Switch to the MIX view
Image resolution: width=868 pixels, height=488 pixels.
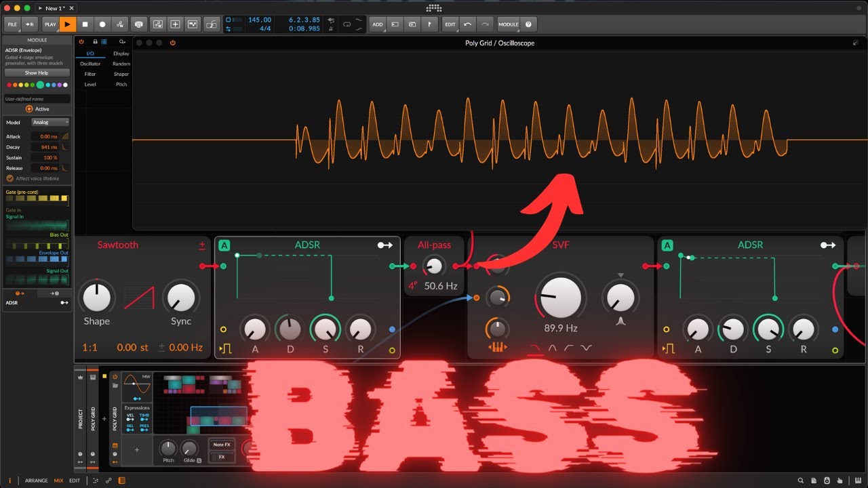tap(58, 481)
